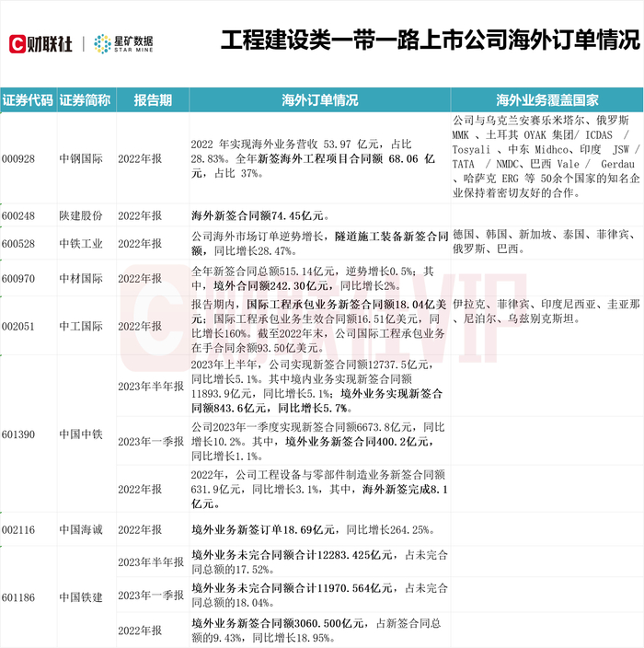Viewport: 644px width, 648px height.
Task: Click stock code 600248
Action: tap(18, 215)
